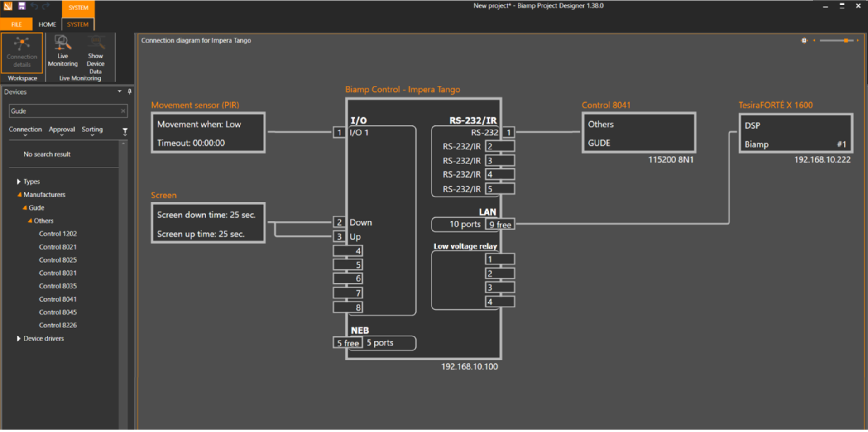Click the Biamp application logo icon
The width and height of the screenshot is (868, 432).
pyautogui.click(x=8, y=6)
